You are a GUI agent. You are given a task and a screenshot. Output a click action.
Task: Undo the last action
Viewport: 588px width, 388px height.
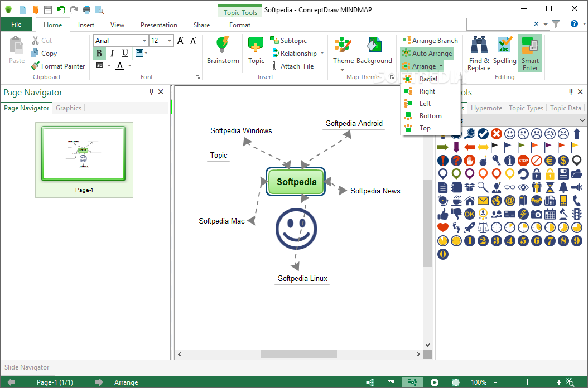point(61,9)
